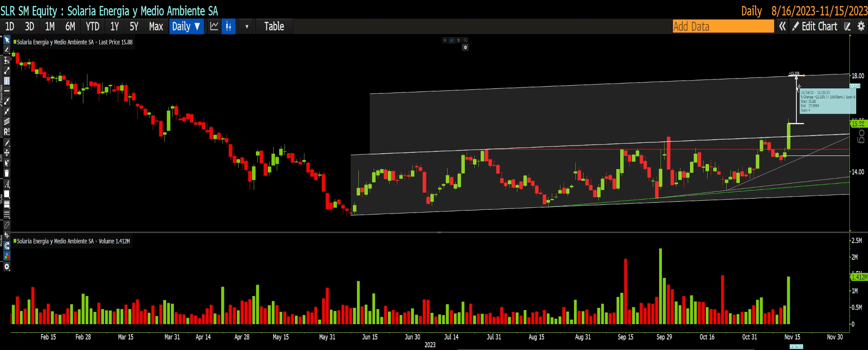Viewport: 868px width, 350px height.
Task: Click the Add Data input field
Action: 723,26
